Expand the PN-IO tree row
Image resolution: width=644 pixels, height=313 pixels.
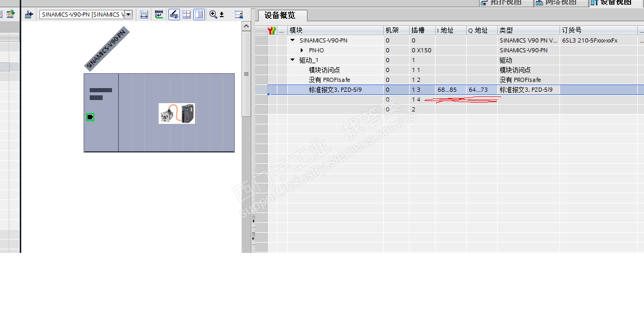[302, 50]
